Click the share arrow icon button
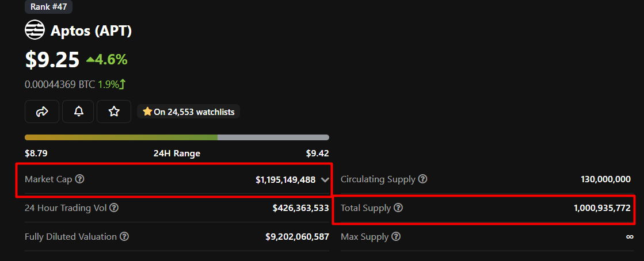 click(x=42, y=112)
